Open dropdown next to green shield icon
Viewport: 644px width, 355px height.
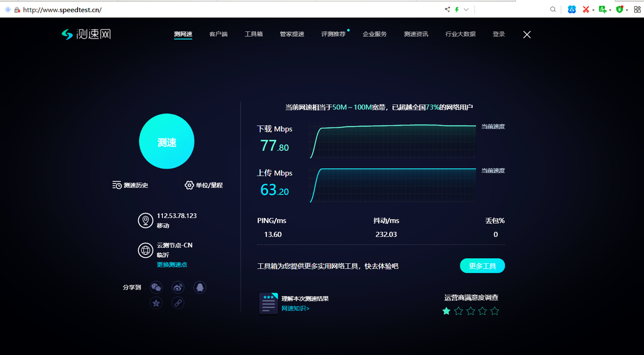pos(627,10)
